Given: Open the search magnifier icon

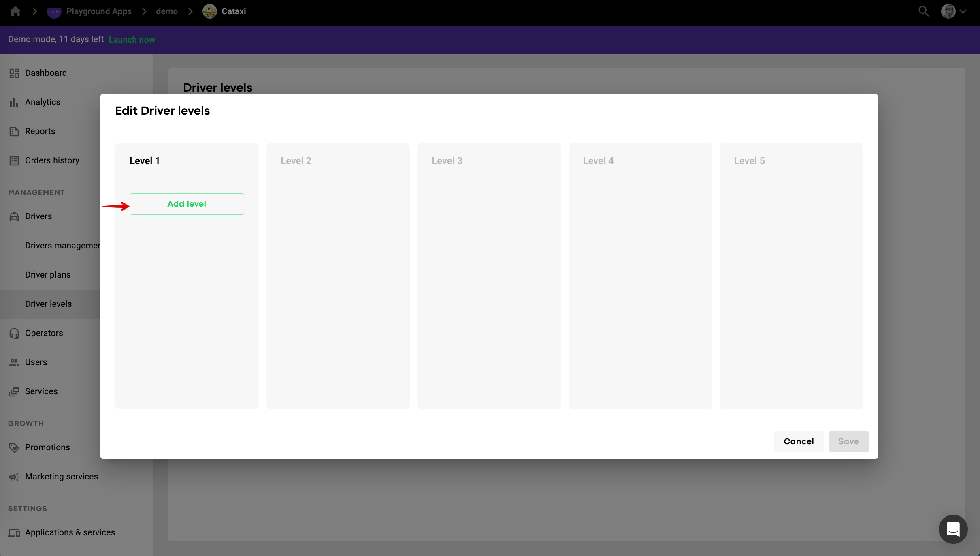Looking at the screenshot, I should [x=923, y=11].
